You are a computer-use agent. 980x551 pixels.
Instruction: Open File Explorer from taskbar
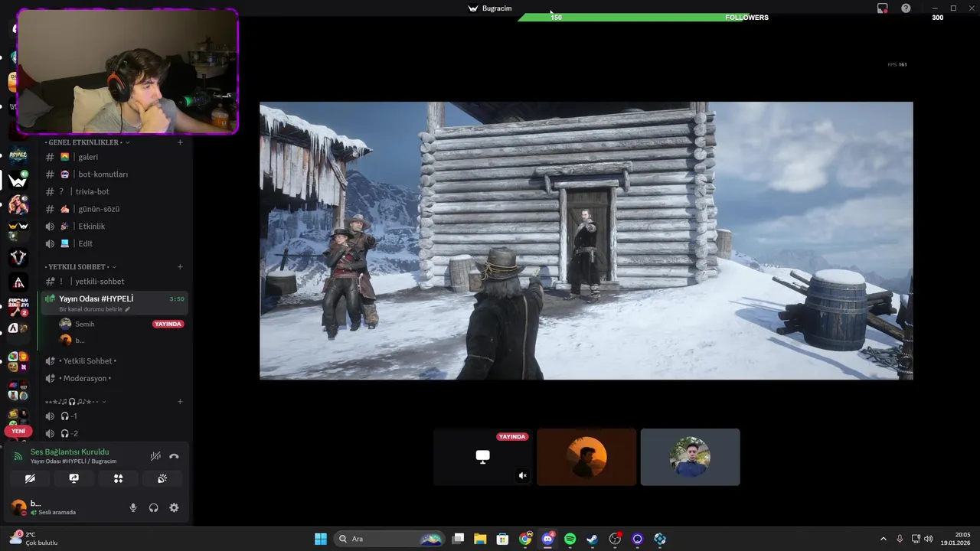point(480,539)
